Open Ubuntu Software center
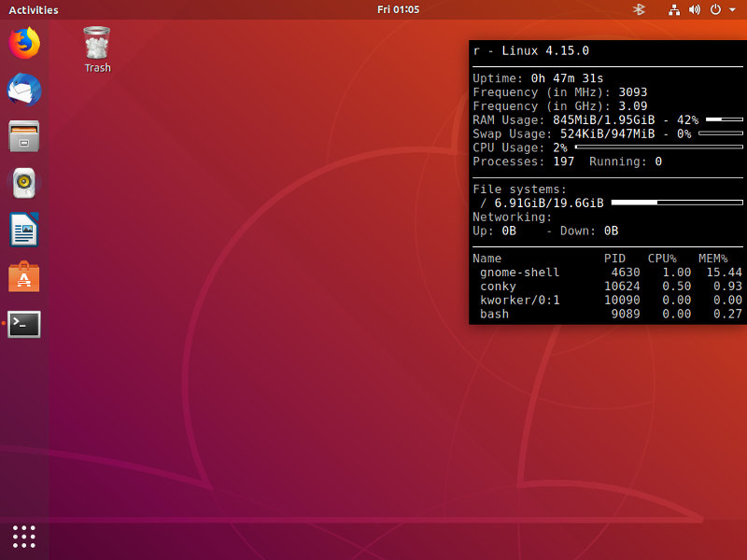 (x=24, y=276)
